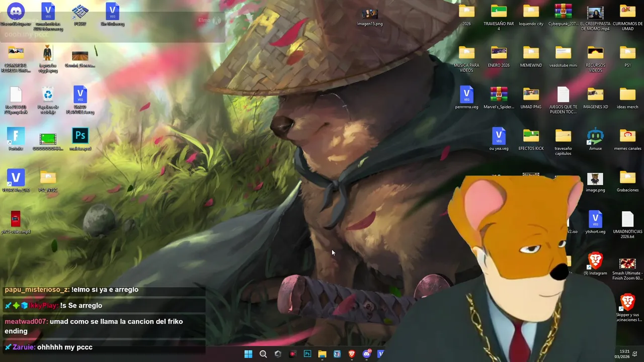The width and height of the screenshot is (644, 362).
Task: Open the veadotube mini folder
Action: (563, 57)
